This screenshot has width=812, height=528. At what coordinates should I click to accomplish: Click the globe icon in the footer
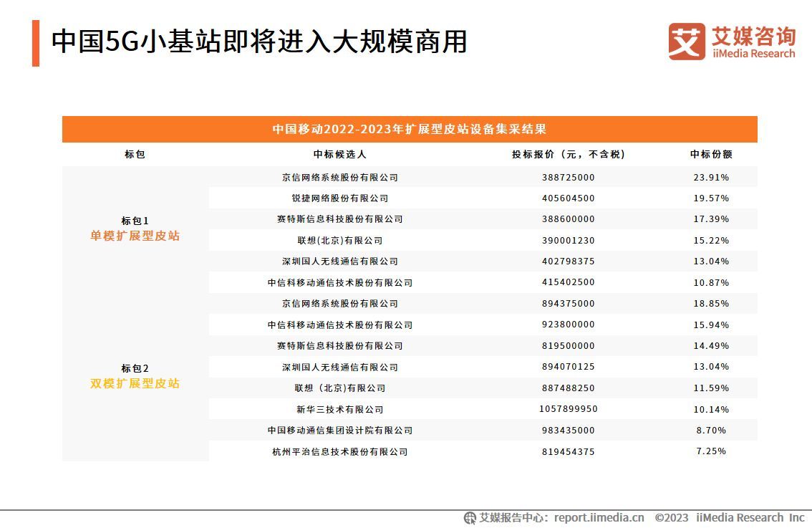tap(470, 518)
